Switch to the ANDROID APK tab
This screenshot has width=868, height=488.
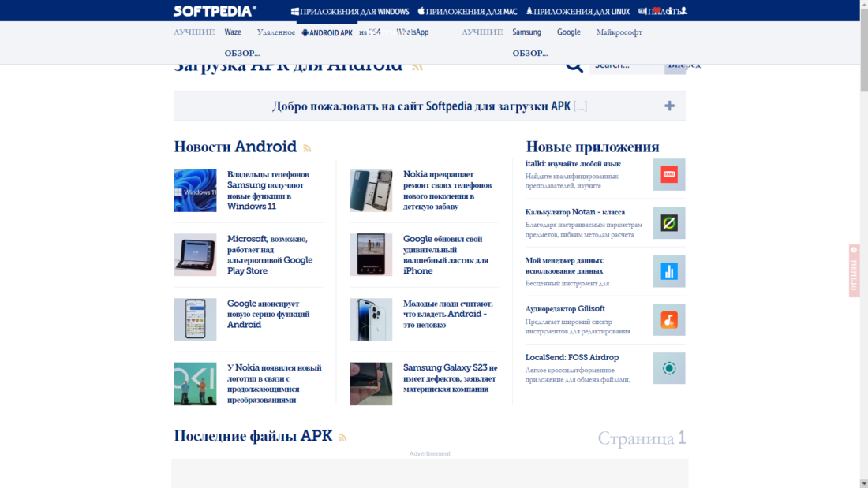(x=327, y=32)
